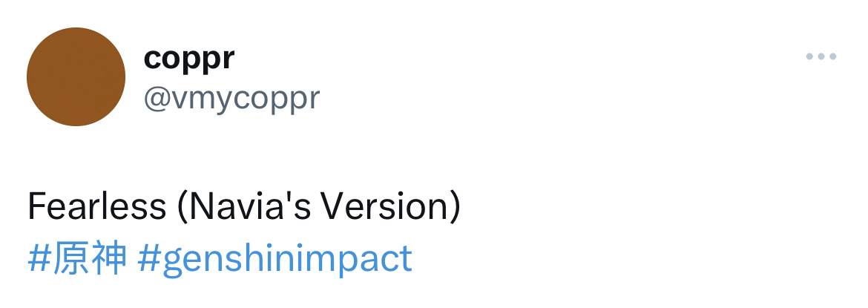This screenshot has height=308, width=868.
Task: Click the brown profile avatar
Action: click(x=76, y=76)
